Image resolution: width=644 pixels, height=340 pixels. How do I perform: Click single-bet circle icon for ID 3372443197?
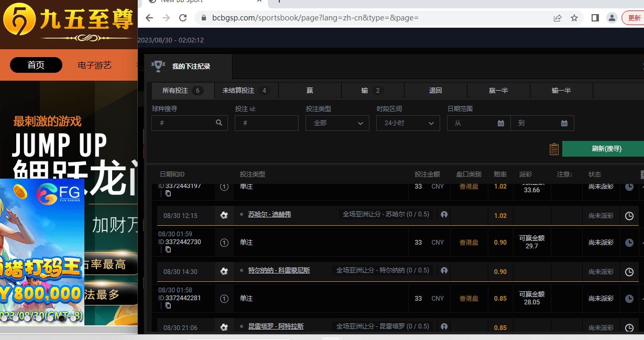click(x=224, y=187)
